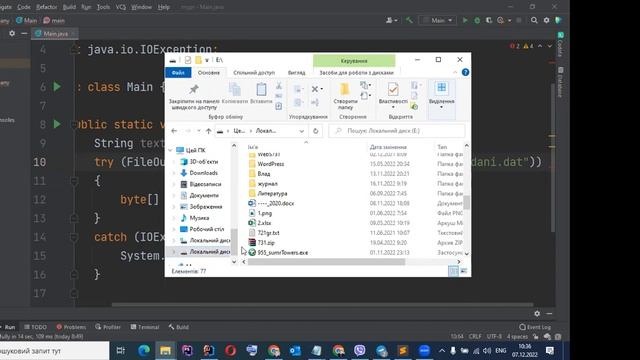Click the blue help question mark icon
This screenshot has height=360, width=640.
tap(465, 72)
